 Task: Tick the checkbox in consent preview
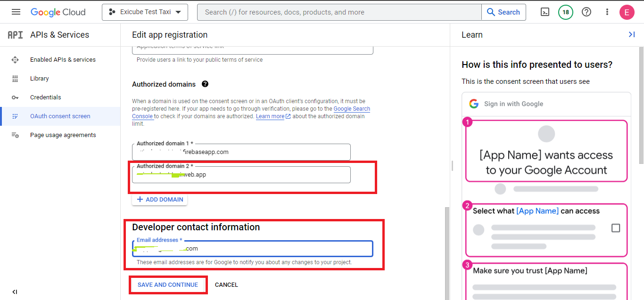point(615,228)
